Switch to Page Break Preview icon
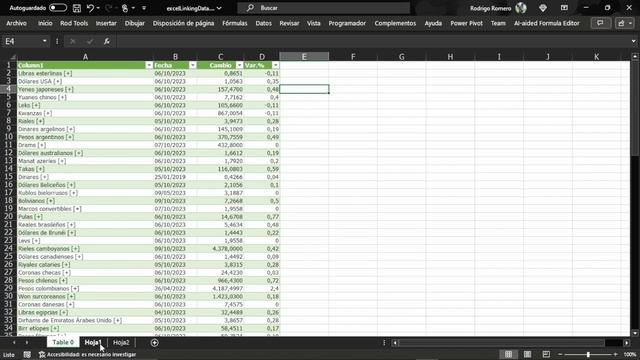The height and width of the screenshot is (360, 640). pyautogui.click(x=546, y=354)
